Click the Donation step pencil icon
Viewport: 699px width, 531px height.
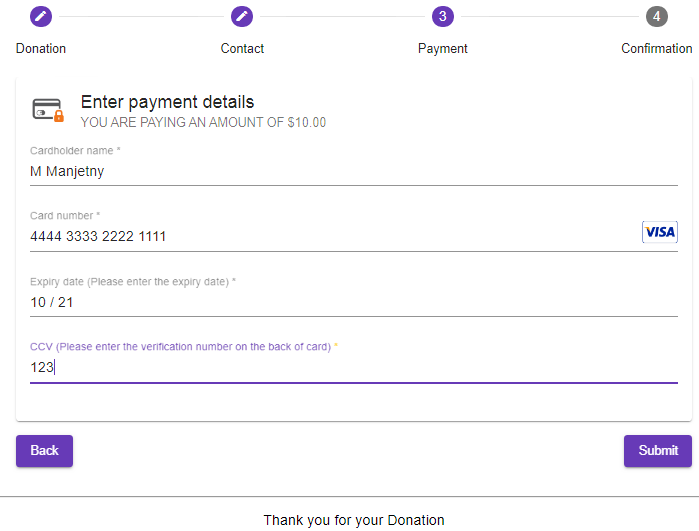[x=41, y=16]
